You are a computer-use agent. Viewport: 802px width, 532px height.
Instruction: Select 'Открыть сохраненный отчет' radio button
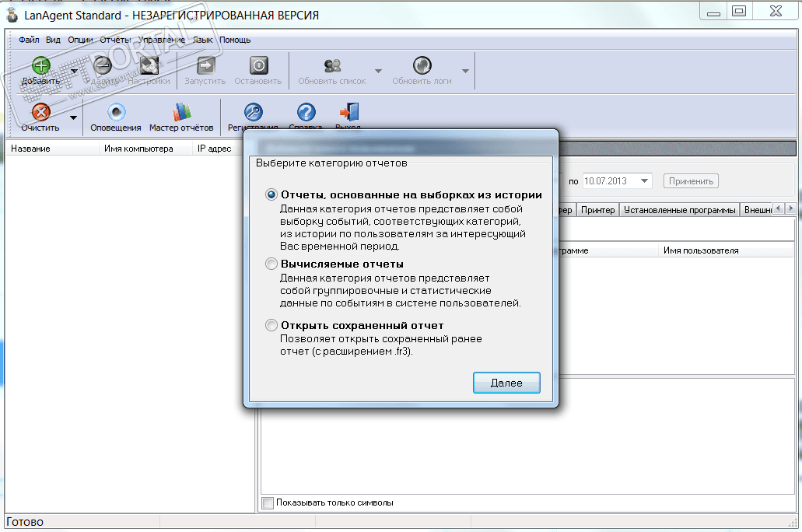271,325
